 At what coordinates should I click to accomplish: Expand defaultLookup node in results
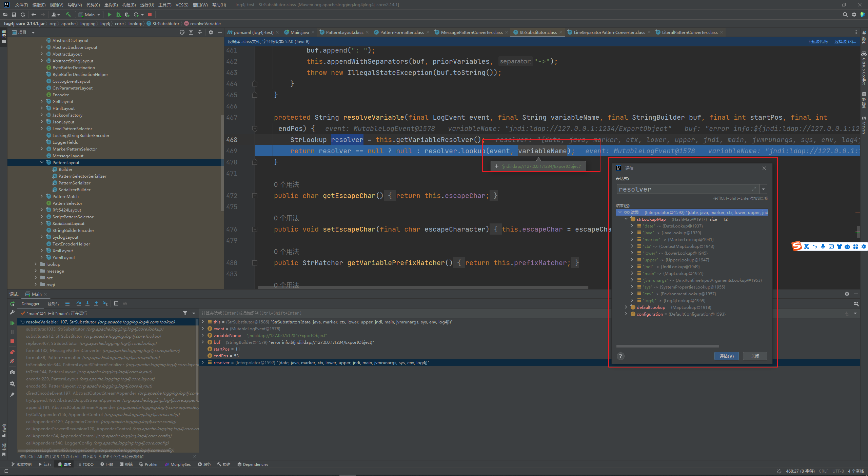coord(626,307)
